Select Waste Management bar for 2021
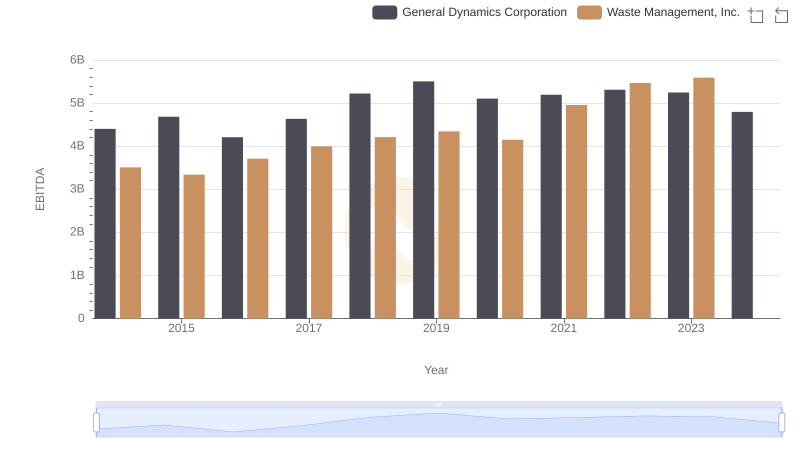Screen dimensions: 800x461 (577, 212)
